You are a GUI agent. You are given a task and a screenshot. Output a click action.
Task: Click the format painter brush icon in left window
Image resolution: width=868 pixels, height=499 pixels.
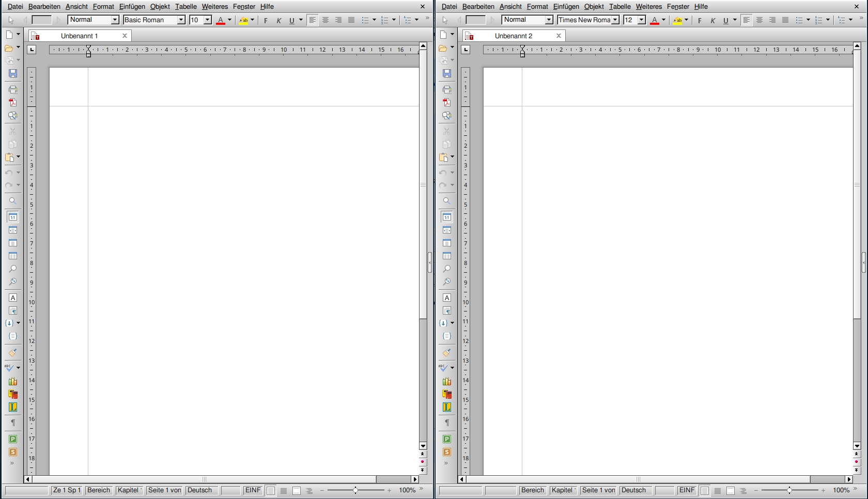click(13, 353)
